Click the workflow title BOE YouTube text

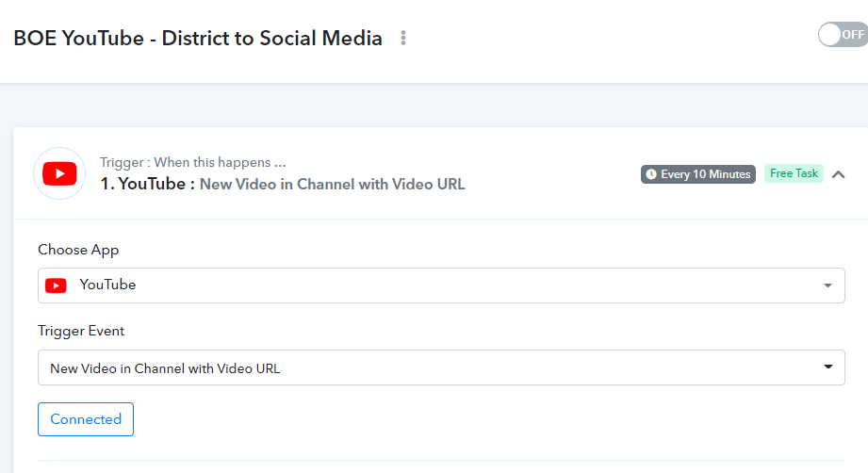pos(198,39)
